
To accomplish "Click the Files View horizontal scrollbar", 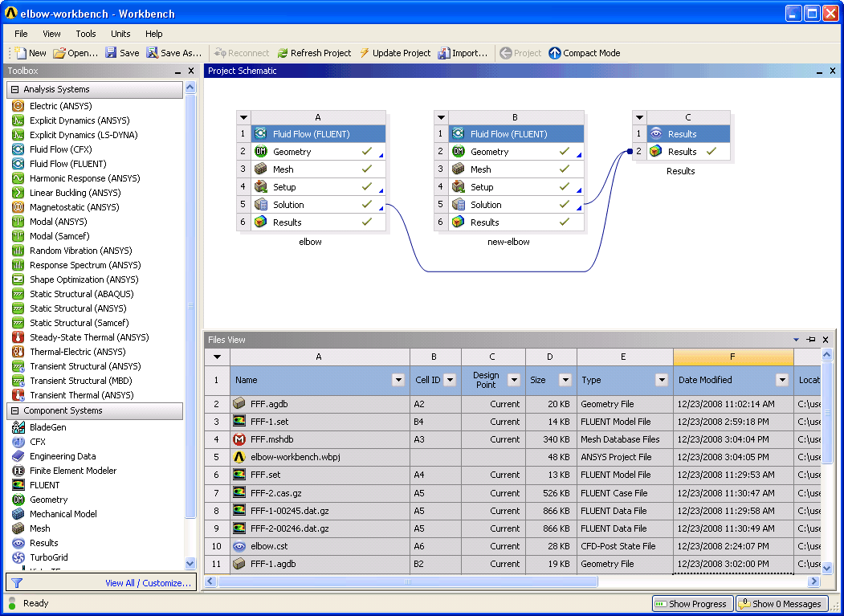I will (407, 581).
